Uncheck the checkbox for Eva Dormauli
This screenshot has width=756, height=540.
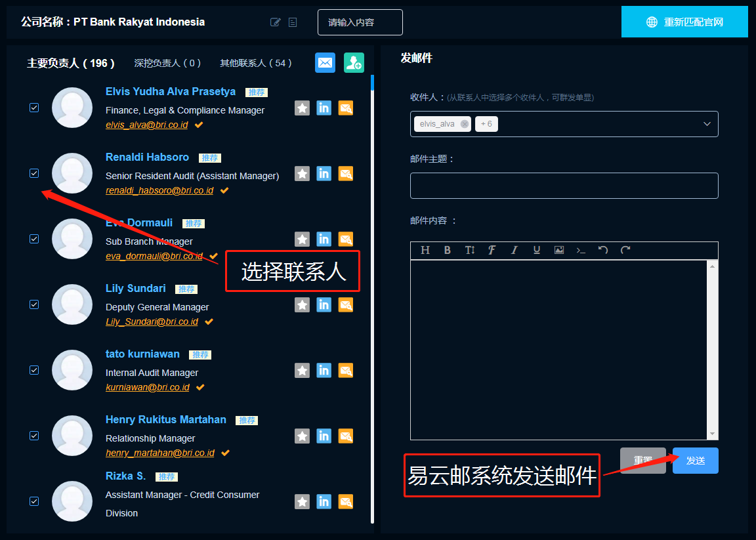[x=34, y=239]
